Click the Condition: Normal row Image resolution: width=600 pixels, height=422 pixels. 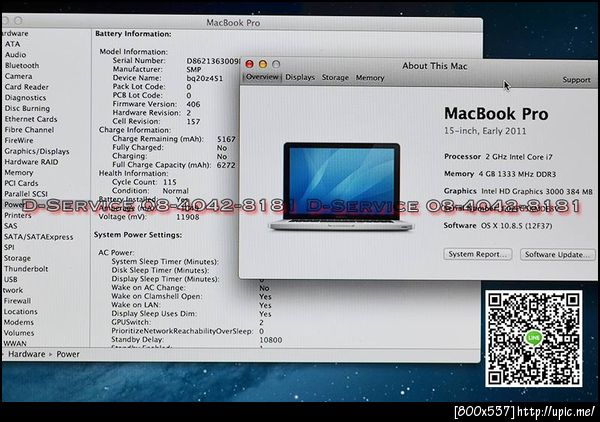coord(150,191)
